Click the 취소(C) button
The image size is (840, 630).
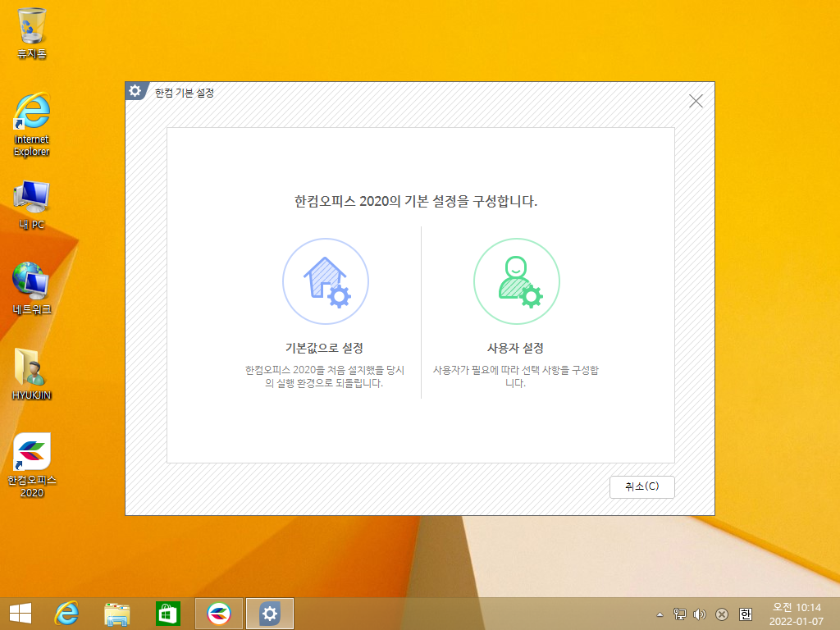[x=641, y=486]
